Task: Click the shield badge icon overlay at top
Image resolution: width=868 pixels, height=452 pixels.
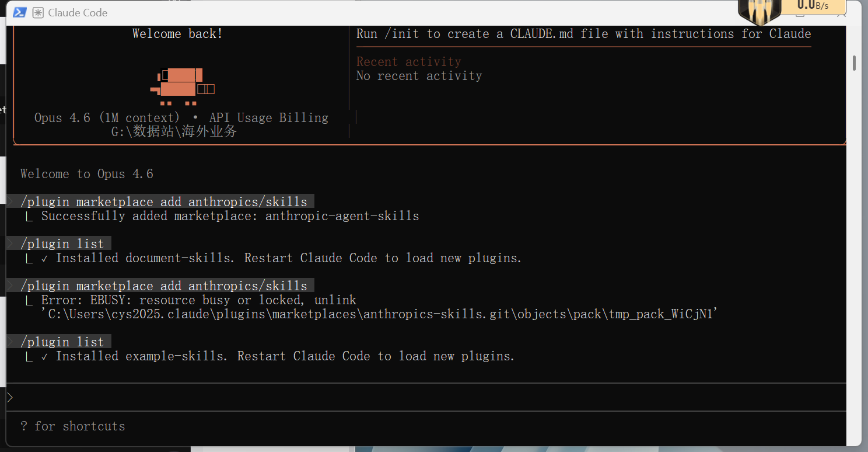Action: pyautogui.click(x=759, y=12)
